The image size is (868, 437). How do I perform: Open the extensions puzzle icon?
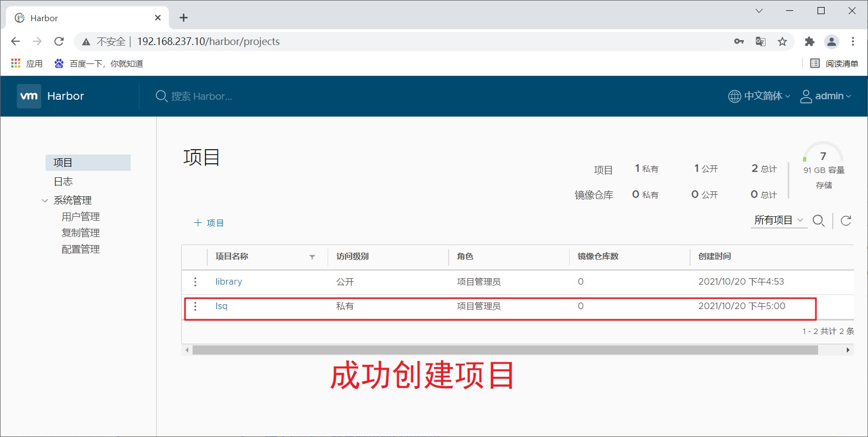(x=809, y=41)
